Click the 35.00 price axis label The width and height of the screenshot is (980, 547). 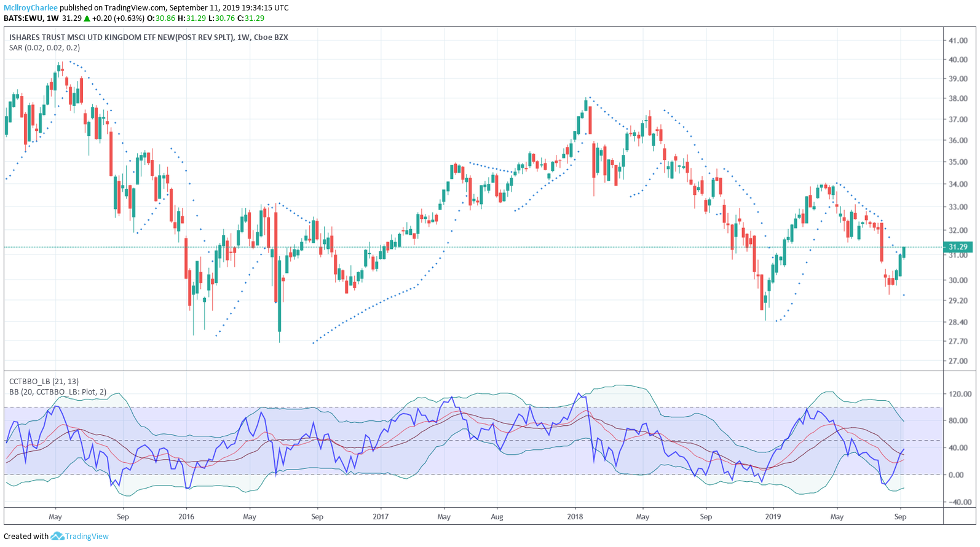coord(958,162)
